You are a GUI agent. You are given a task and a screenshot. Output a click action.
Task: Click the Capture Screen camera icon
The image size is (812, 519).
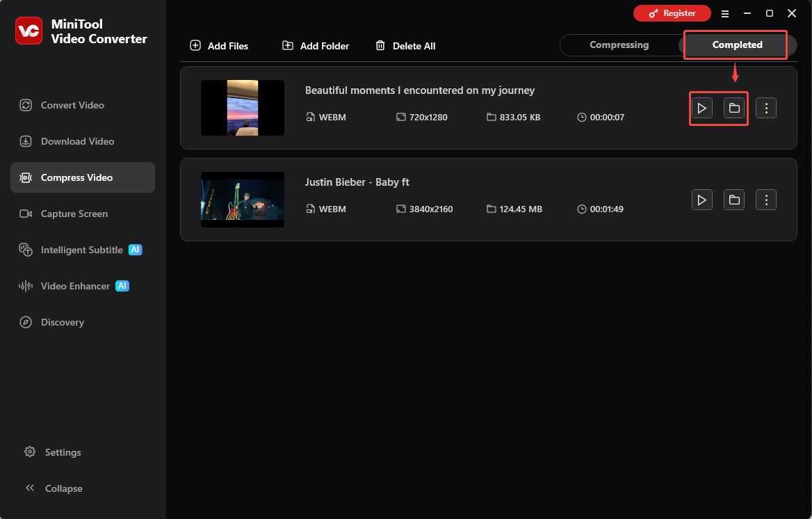[26, 214]
